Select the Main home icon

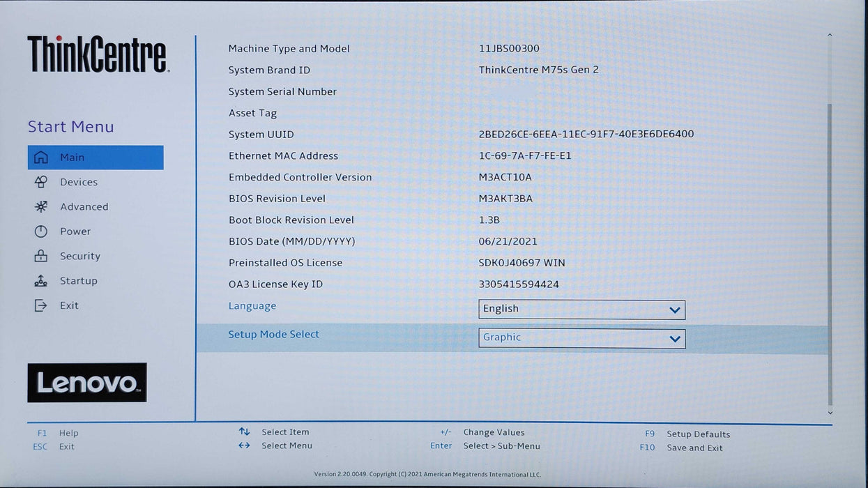[x=41, y=158]
